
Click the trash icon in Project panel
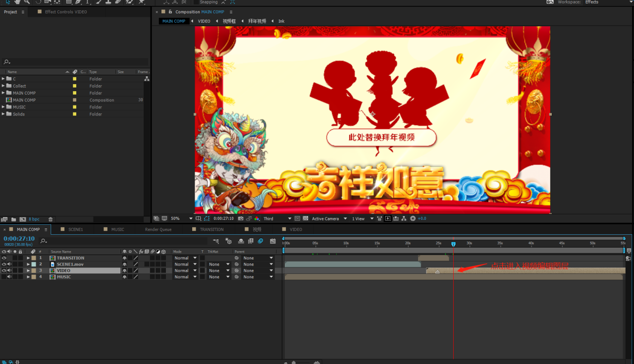(x=51, y=219)
